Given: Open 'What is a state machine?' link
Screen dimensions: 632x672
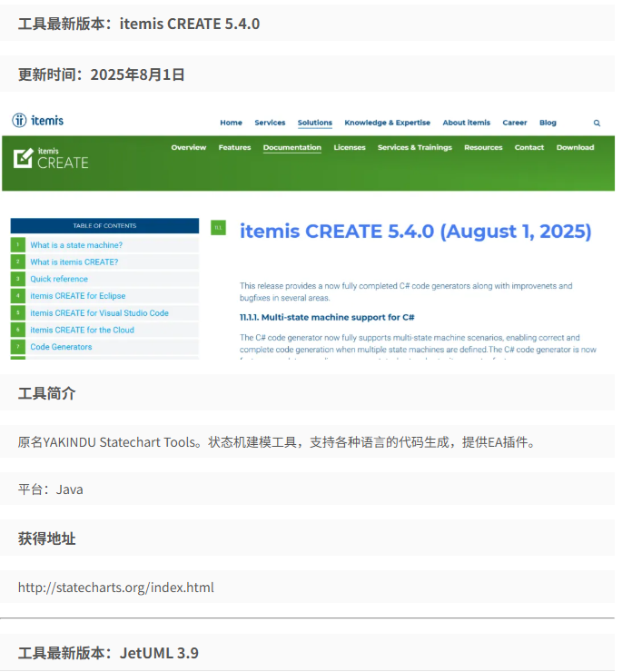Looking at the screenshot, I should [x=76, y=245].
